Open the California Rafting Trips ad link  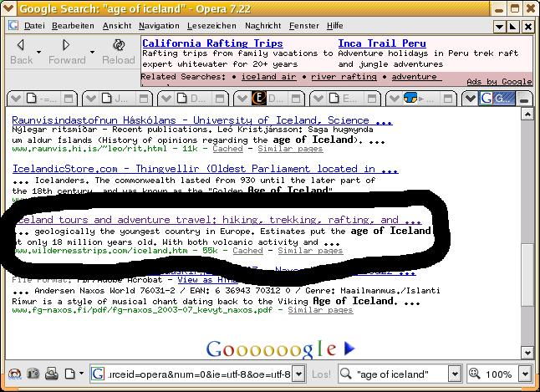[x=212, y=43]
